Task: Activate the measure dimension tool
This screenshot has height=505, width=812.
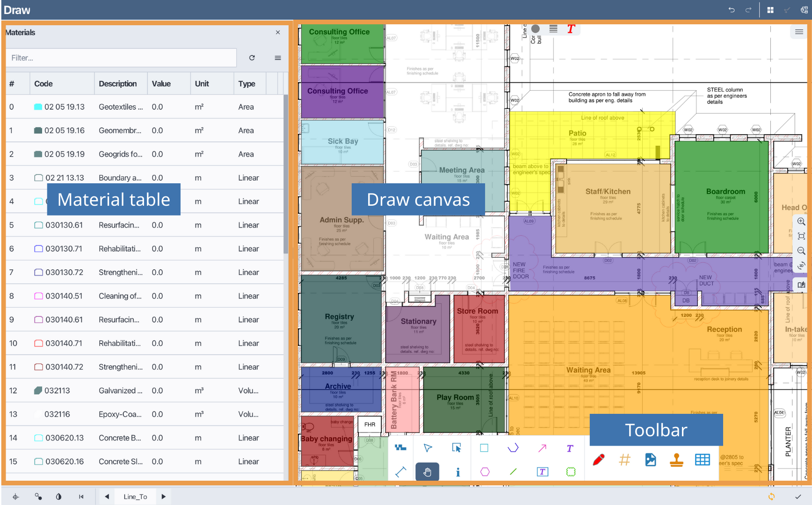Action: [400, 472]
